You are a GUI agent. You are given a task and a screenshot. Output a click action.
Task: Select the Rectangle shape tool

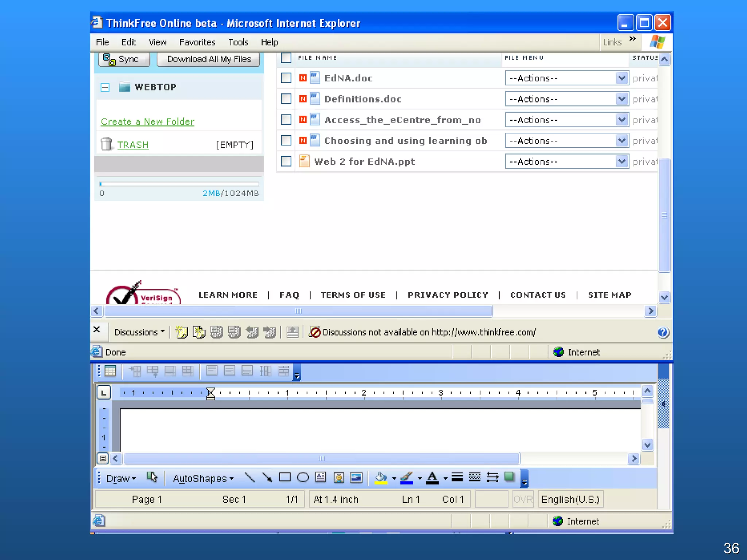tap(285, 478)
